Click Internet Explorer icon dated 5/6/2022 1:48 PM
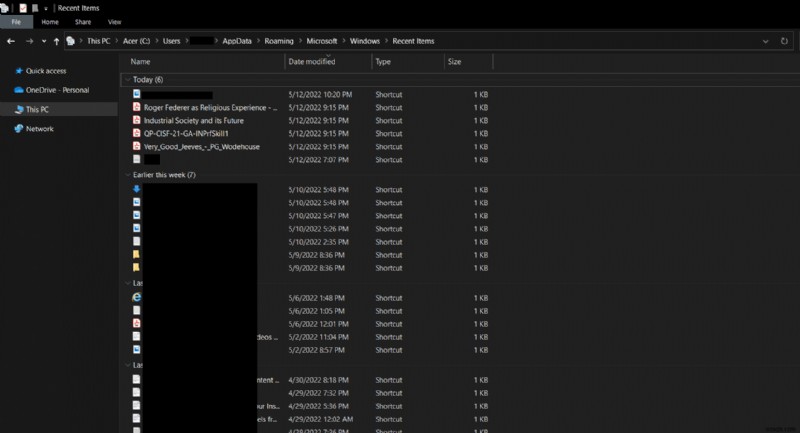This screenshot has height=433, width=800. tap(136, 297)
